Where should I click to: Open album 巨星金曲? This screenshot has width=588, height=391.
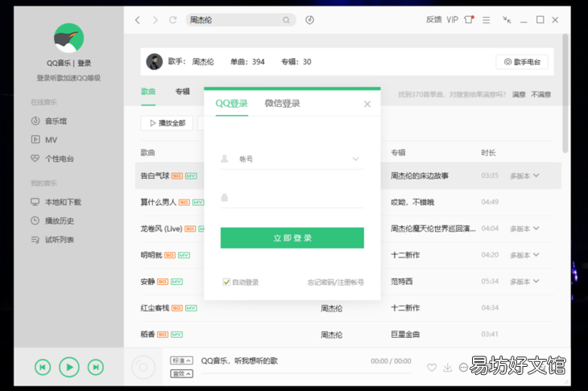pyautogui.click(x=405, y=335)
